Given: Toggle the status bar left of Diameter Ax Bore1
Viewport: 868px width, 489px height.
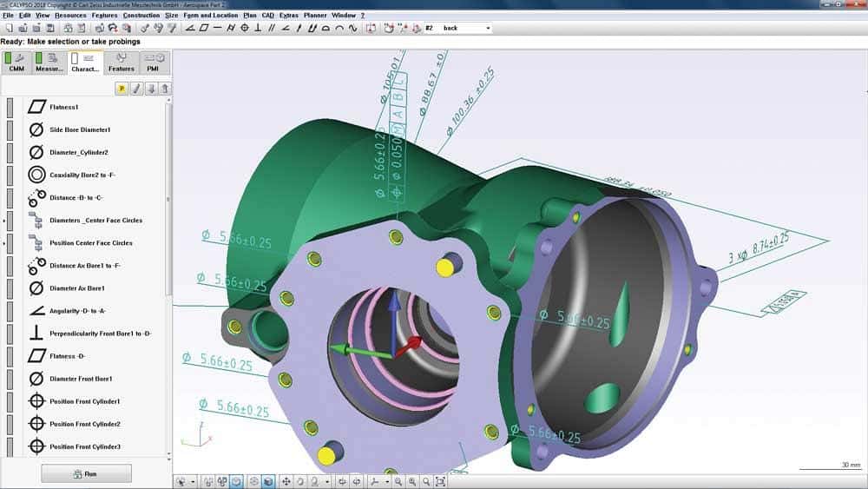Looking at the screenshot, I should 10,288.
